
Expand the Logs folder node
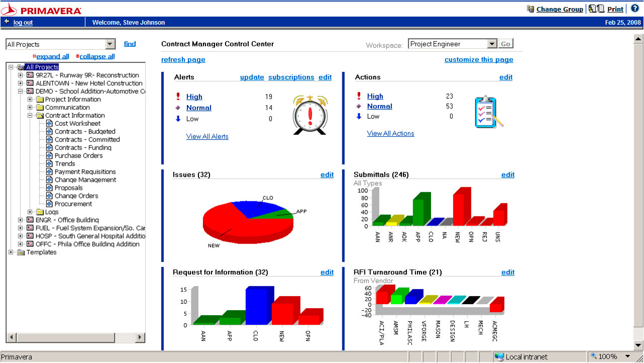click(30, 212)
